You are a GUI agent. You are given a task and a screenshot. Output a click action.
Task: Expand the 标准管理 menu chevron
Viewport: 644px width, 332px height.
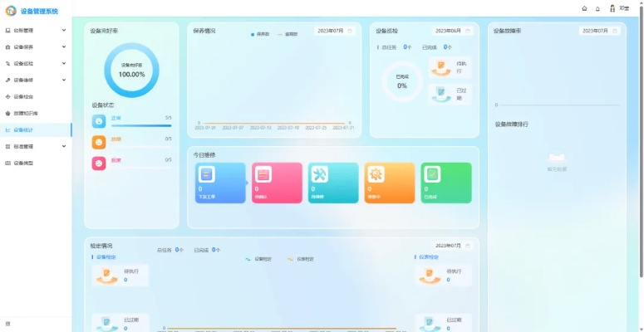click(x=64, y=146)
